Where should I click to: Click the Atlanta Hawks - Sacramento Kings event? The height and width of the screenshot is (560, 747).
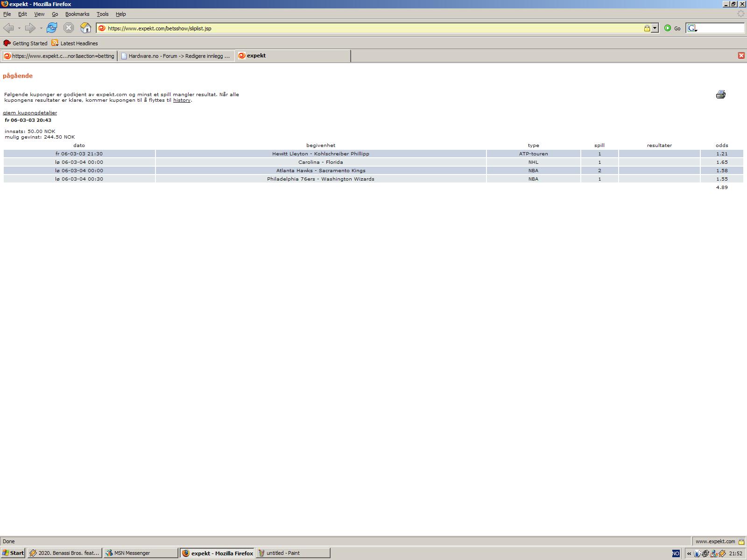click(x=321, y=171)
